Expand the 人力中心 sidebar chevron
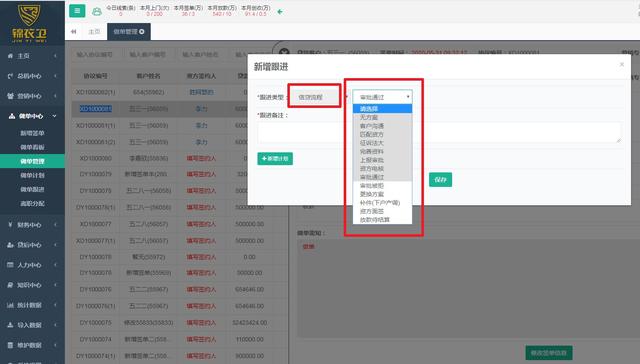Image resolution: width=640 pixels, height=364 pixels. 55,265
